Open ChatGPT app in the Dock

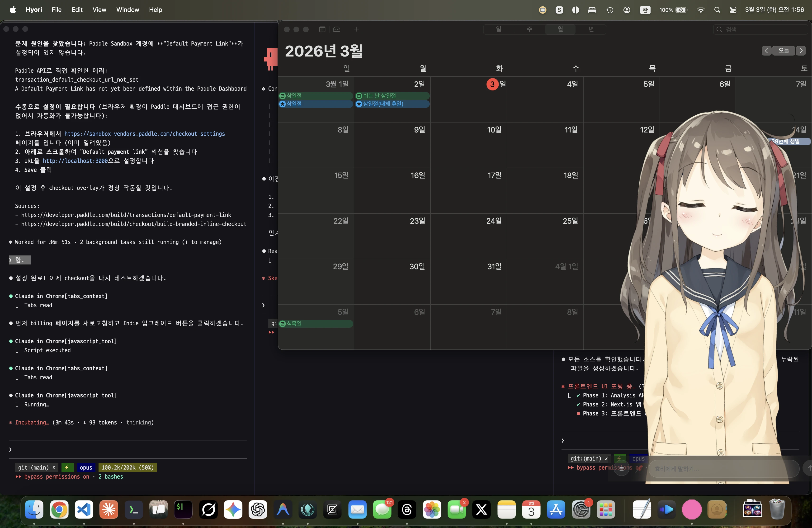point(258,509)
